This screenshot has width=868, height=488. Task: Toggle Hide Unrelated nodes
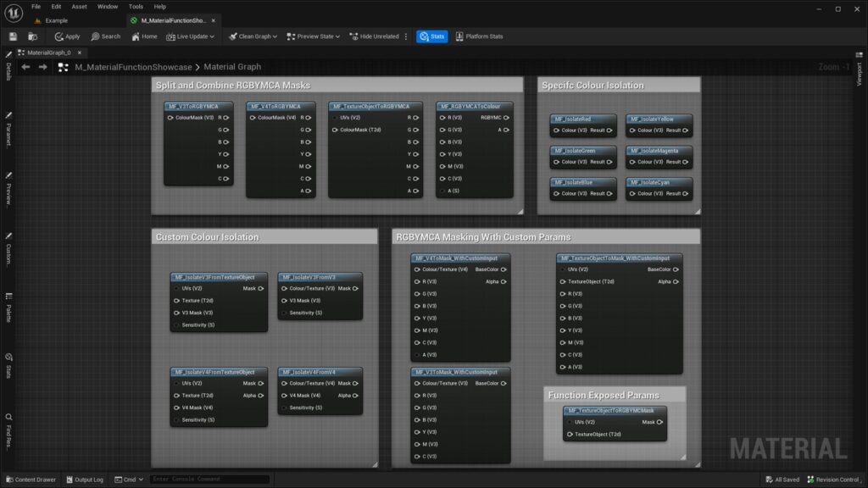click(x=374, y=36)
